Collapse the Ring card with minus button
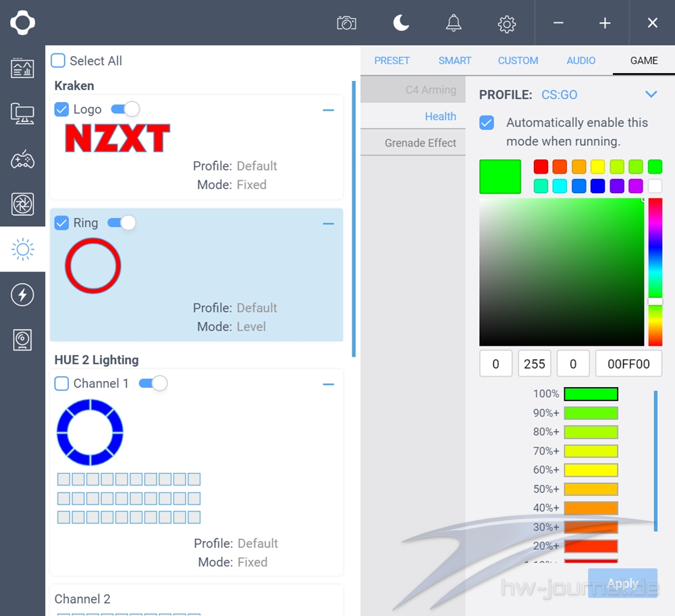This screenshot has width=675, height=616. (x=329, y=224)
